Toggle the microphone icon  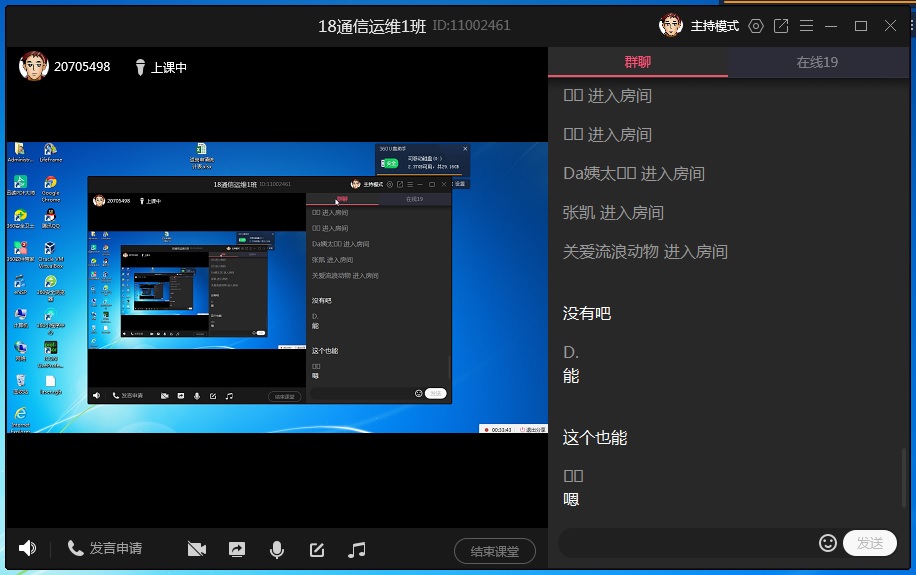coord(277,549)
